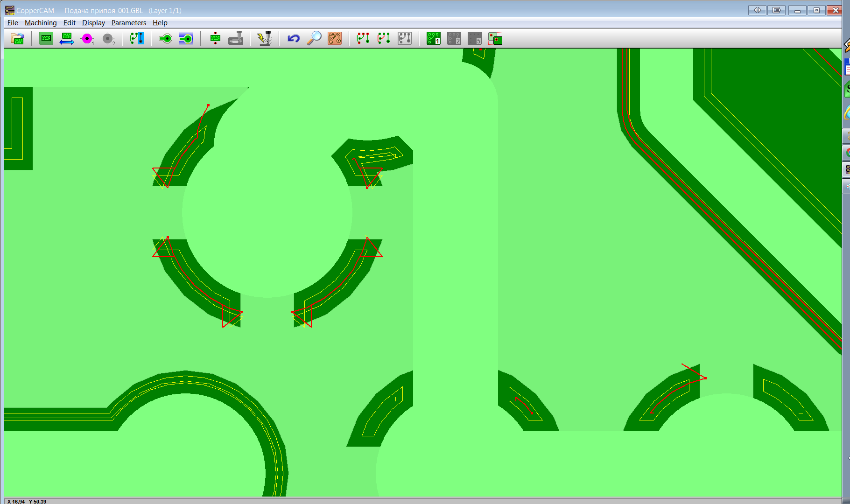Maximize the CopperCAM window
The width and height of the screenshot is (850, 504).
pyautogui.click(x=816, y=10)
